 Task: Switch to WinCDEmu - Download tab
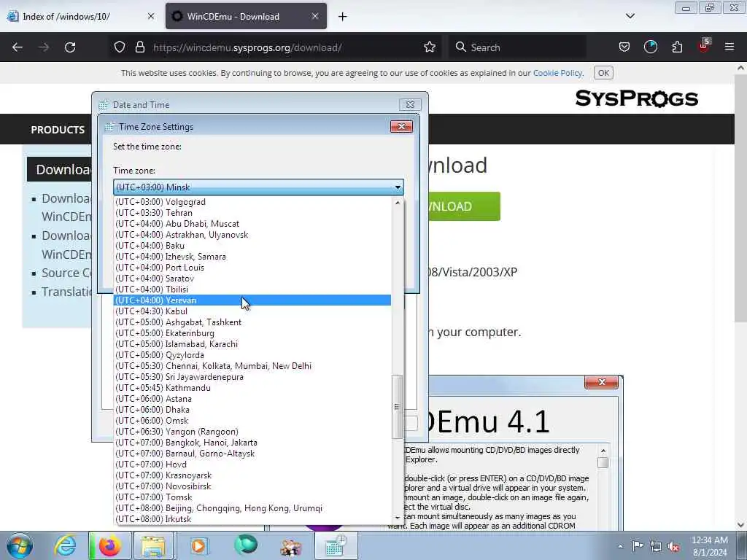[x=246, y=16]
